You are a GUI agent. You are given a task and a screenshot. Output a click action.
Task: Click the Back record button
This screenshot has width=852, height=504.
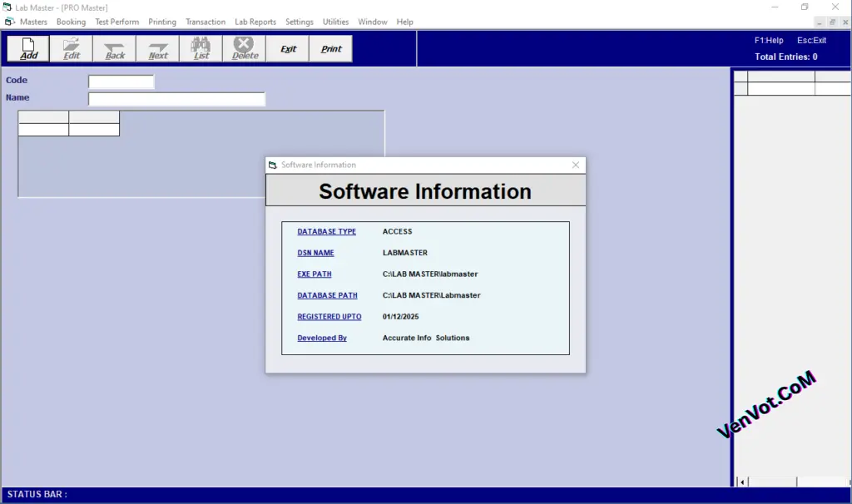tap(115, 49)
